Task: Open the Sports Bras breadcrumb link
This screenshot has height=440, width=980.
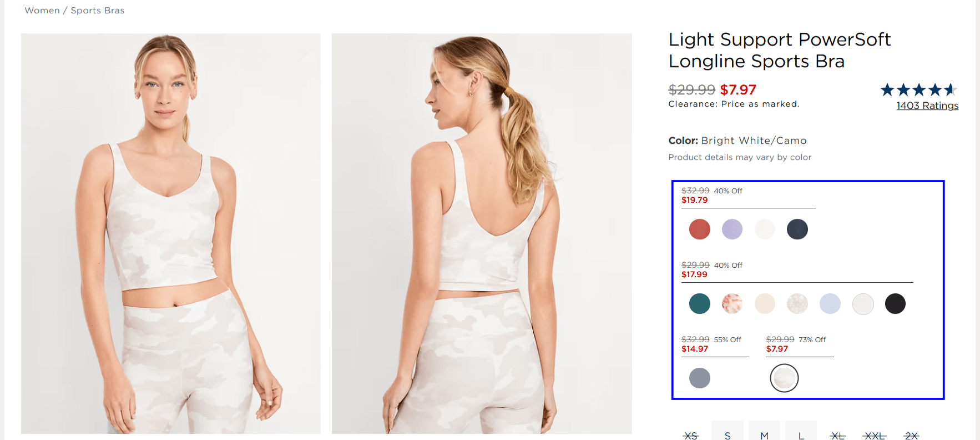Action: coord(97,10)
